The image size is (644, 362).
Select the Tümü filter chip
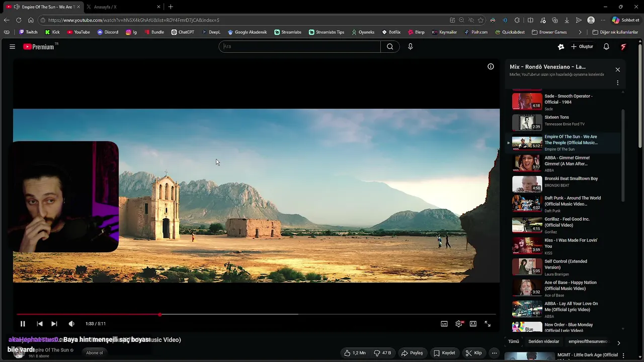[513, 341]
